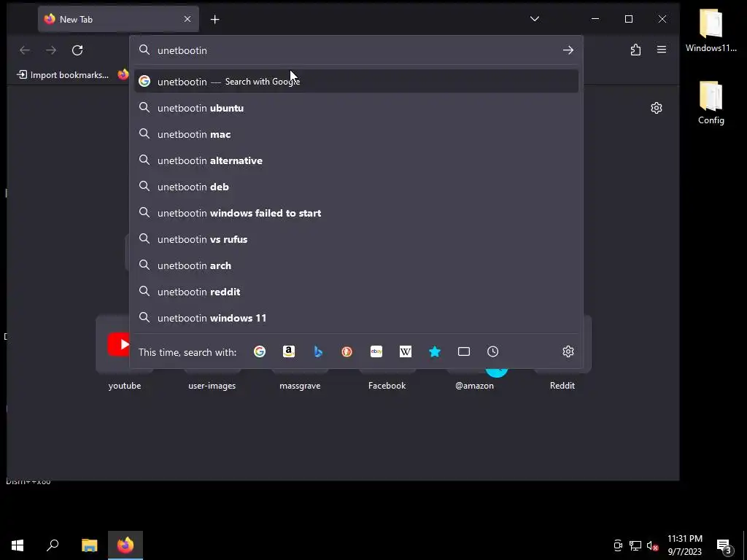Open the Reddit shortcut
The height and width of the screenshot is (560, 747).
562,385
